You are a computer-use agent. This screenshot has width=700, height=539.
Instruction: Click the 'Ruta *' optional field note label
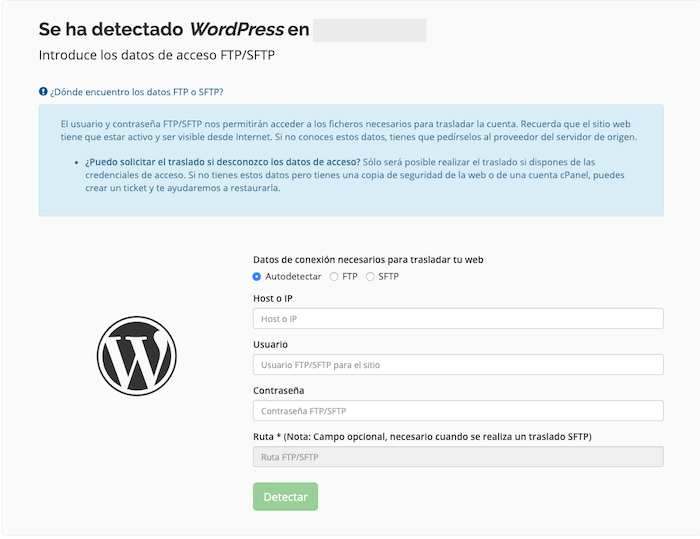point(429,436)
